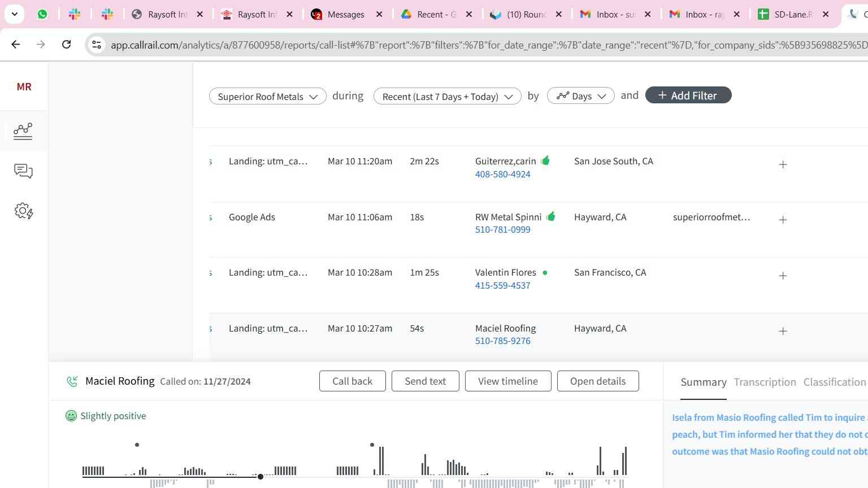Open the Conversations chat icon in sidebar

pos(23,171)
